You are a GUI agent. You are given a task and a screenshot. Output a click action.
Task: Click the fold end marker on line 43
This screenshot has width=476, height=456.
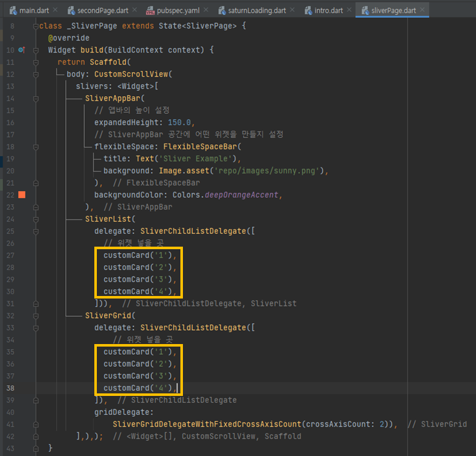click(36, 448)
